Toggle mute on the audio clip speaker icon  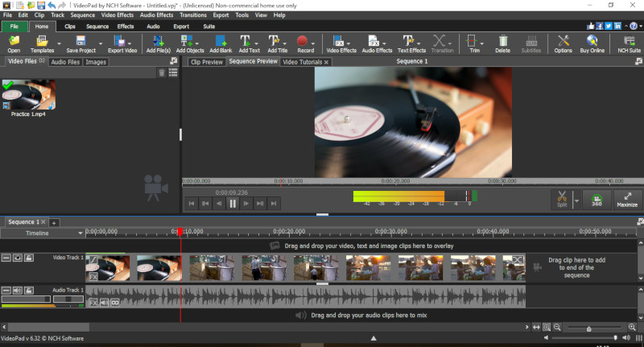click(105, 303)
